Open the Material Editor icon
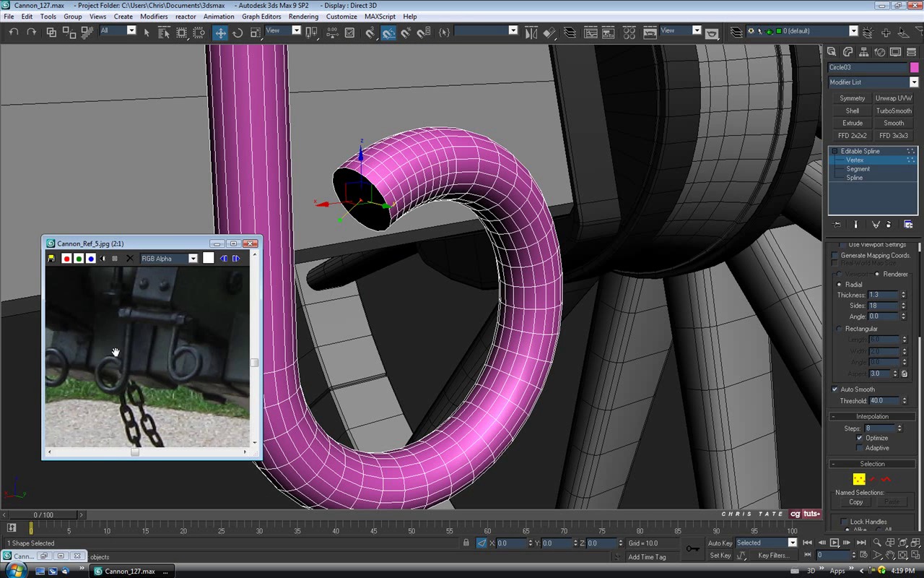This screenshot has height=578, width=924. click(629, 33)
